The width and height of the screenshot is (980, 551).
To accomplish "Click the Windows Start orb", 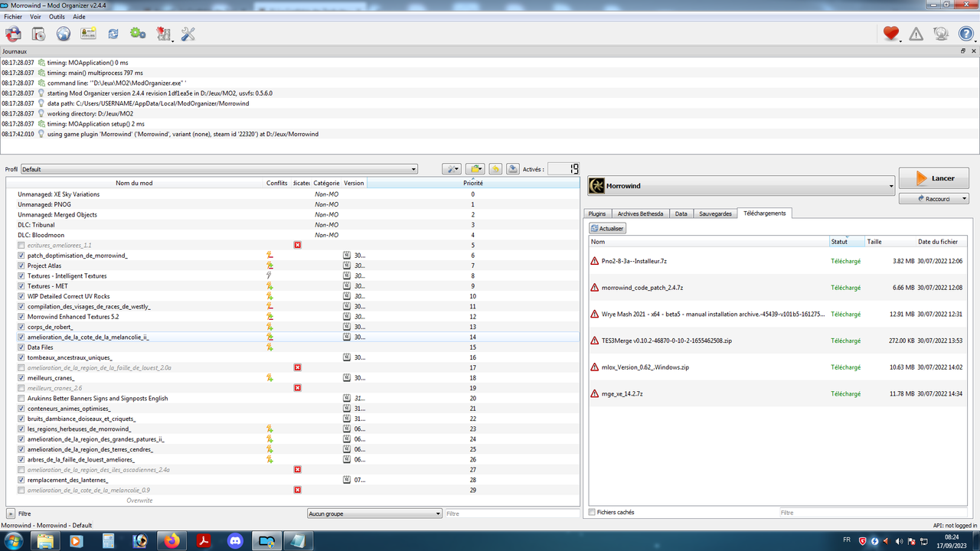I will [x=15, y=540].
